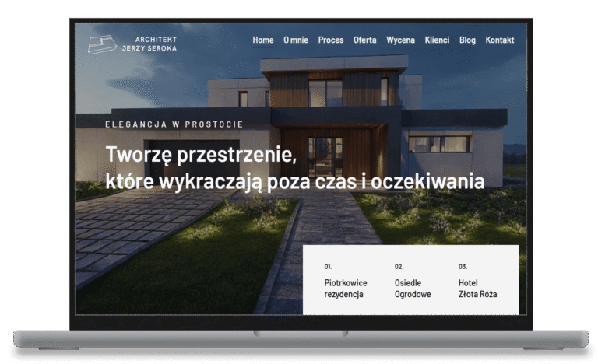View the 'Hotel Złota Róża' project
This screenshot has width=598, height=364.
[477, 289]
